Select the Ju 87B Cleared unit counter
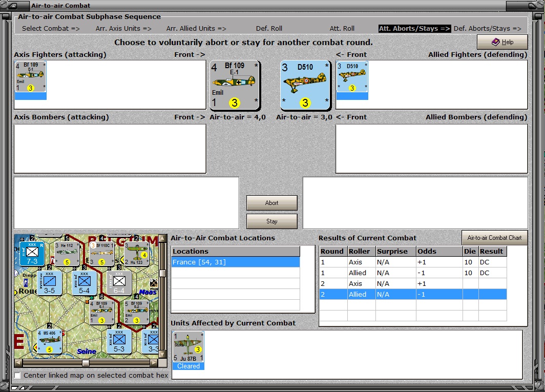Viewport: 545px width, 392px height. [188, 350]
